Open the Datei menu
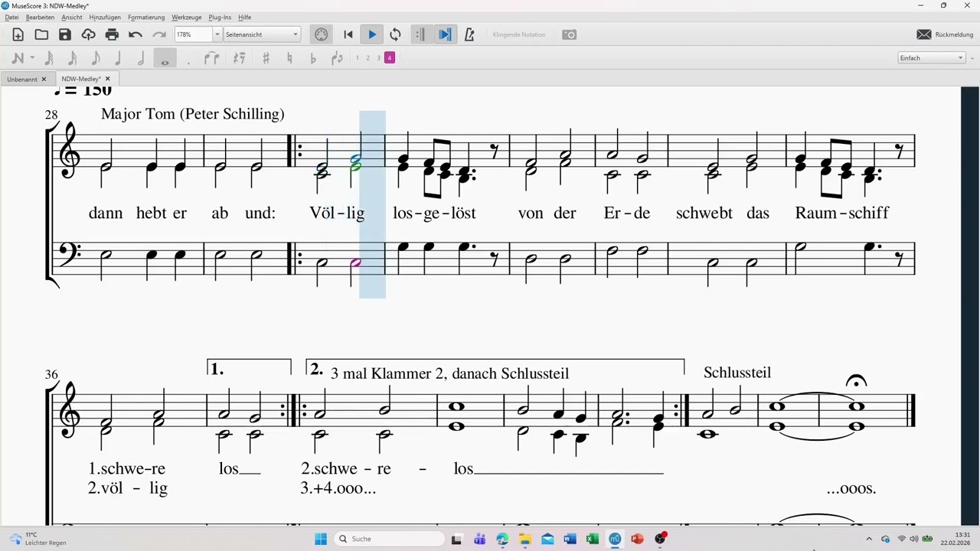This screenshot has width=980, height=551. [11, 17]
